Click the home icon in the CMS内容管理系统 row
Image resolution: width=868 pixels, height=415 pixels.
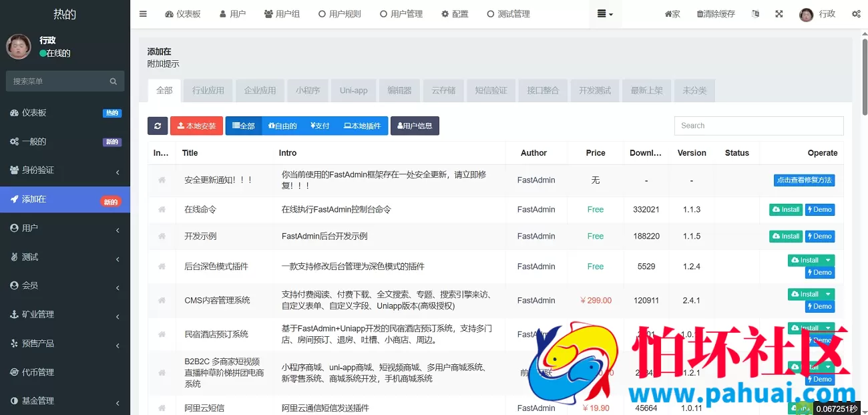[162, 300]
